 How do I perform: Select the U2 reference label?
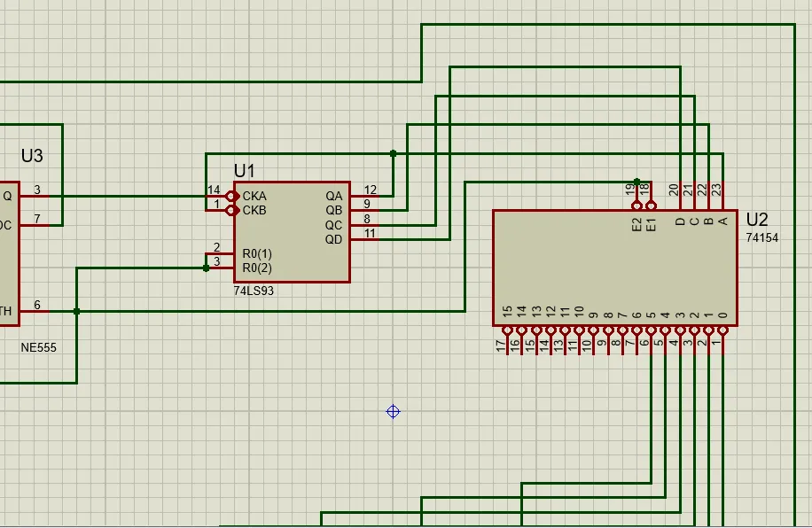pyautogui.click(x=756, y=220)
